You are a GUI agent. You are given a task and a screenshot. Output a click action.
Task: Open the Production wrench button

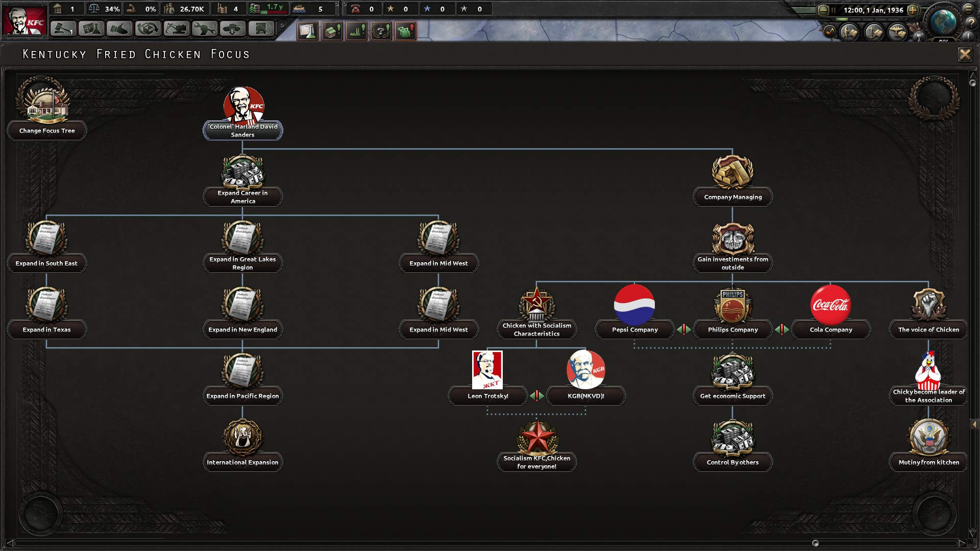click(204, 29)
